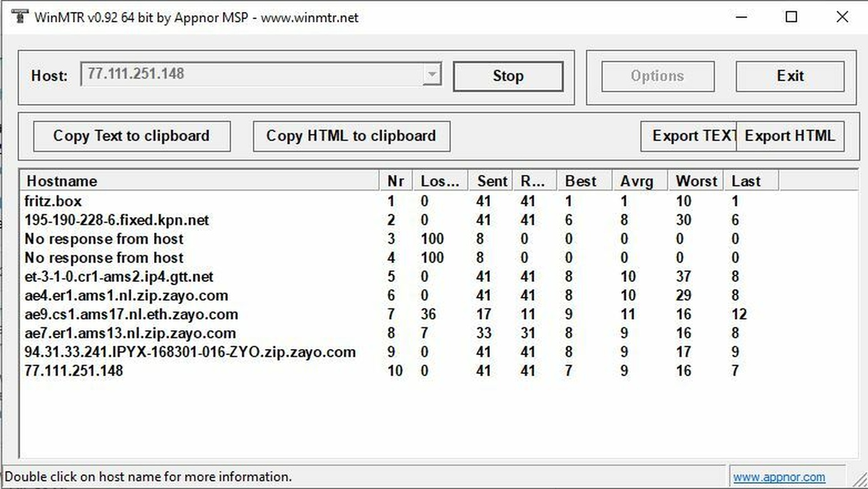868x489 pixels.
Task: Click sent value 33 for hop 8
Action: [483, 333]
